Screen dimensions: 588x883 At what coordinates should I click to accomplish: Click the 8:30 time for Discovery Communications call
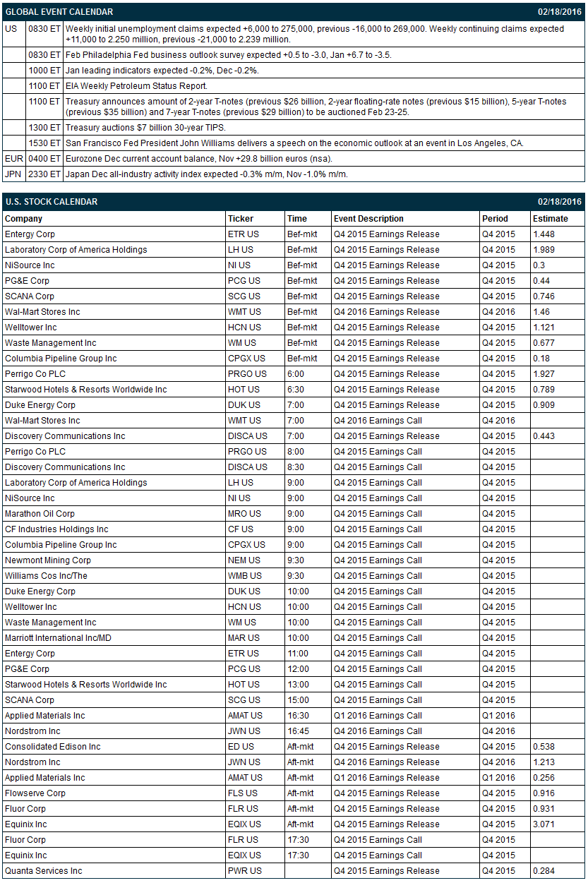click(296, 467)
